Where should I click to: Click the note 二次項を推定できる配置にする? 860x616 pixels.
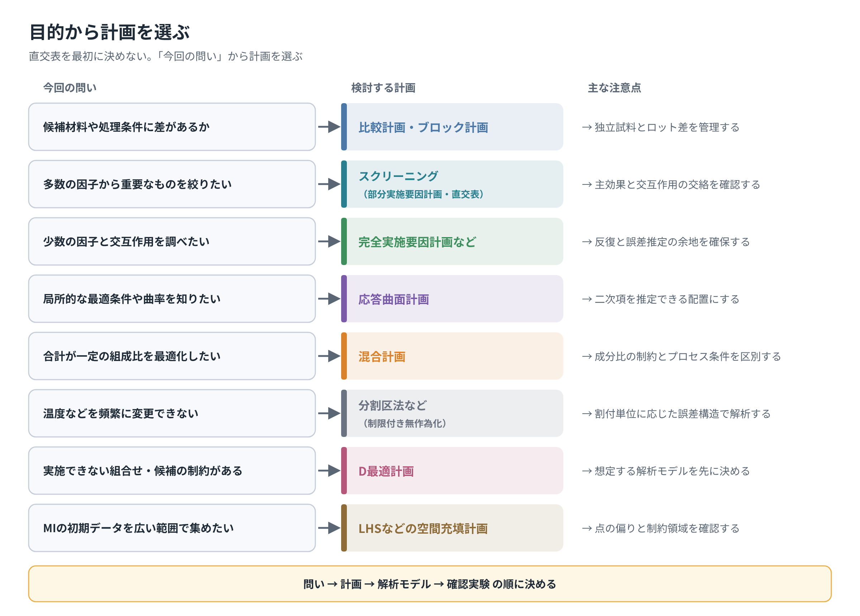(x=660, y=299)
